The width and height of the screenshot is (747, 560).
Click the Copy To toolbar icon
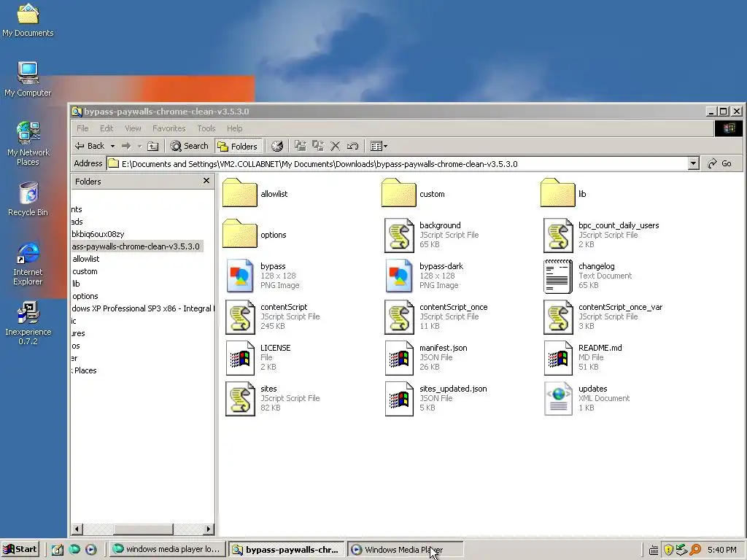[318, 146]
